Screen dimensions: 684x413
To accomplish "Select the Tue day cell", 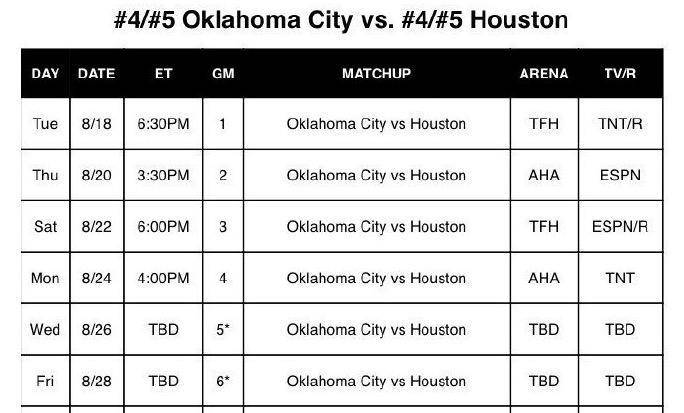I will tap(45, 124).
